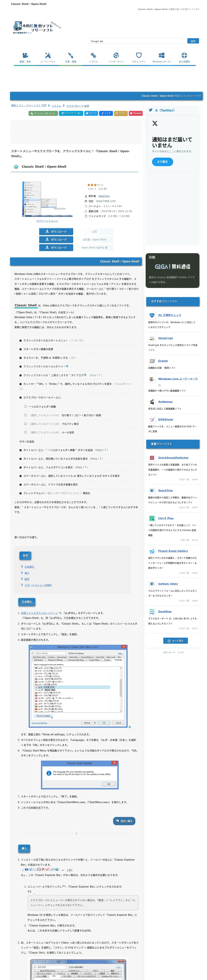Save page with the Pocket button
This screenshot has width=207, height=980.
[x=136, y=113]
